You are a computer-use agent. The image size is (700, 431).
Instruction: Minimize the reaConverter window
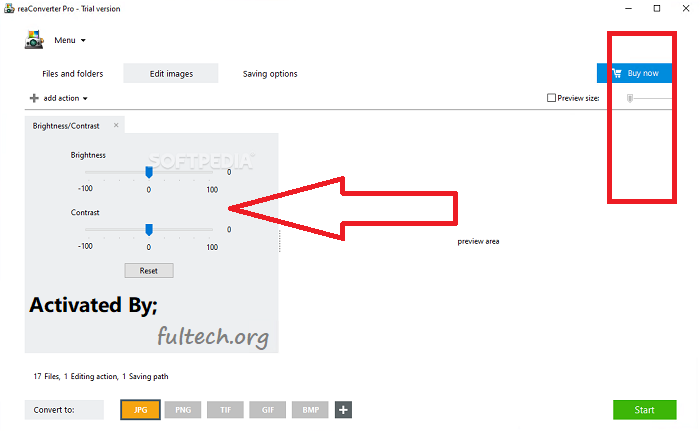(628, 8)
